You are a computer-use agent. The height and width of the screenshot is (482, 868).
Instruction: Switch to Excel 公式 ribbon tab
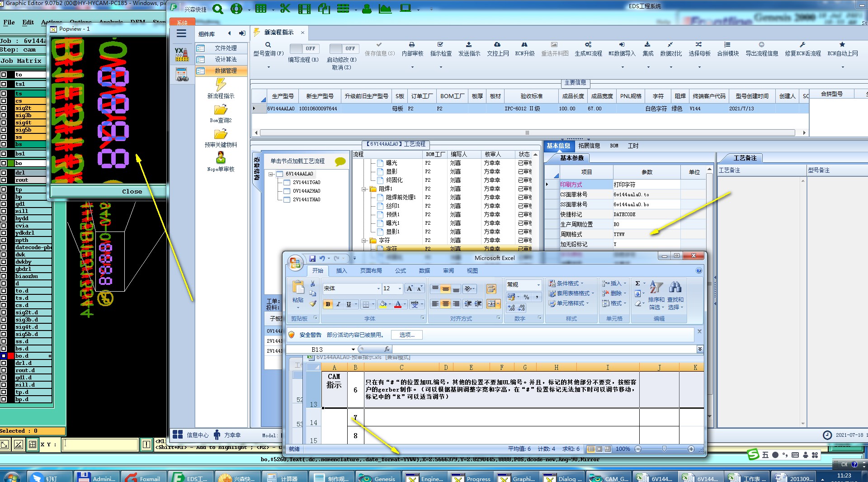401,271
